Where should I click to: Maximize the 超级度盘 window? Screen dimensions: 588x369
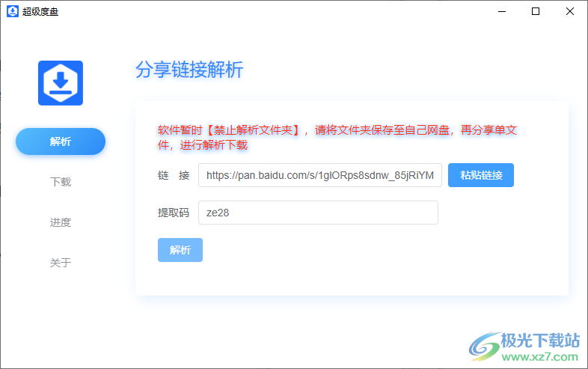tap(536, 12)
